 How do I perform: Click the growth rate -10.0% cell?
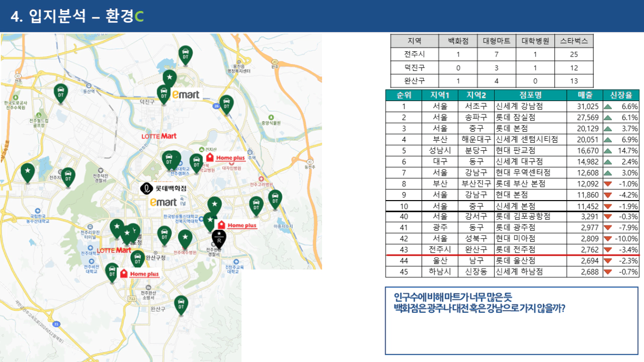621,239
